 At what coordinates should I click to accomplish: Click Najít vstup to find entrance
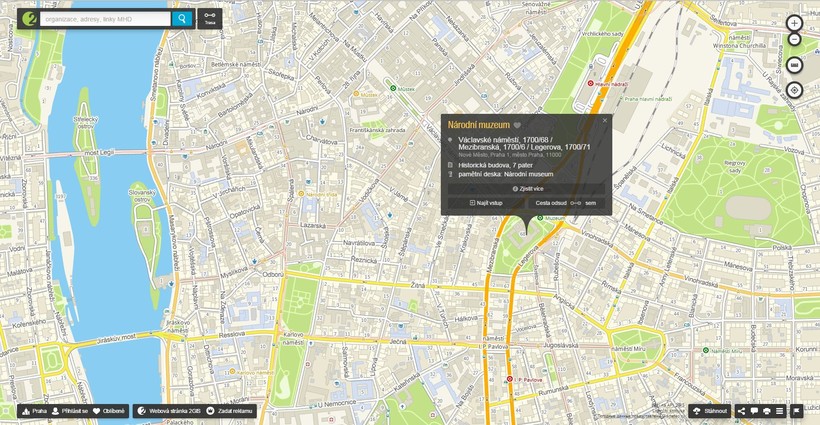[x=485, y=203]
